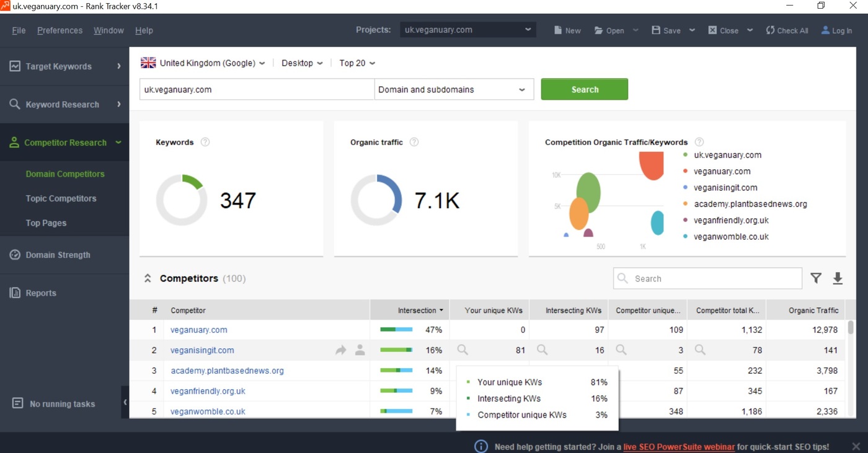The width and height of the screenshot is (868, 453).
Task: Click the Check All toolbar icon
Action: pyautogui.click(x=771, y=30)
